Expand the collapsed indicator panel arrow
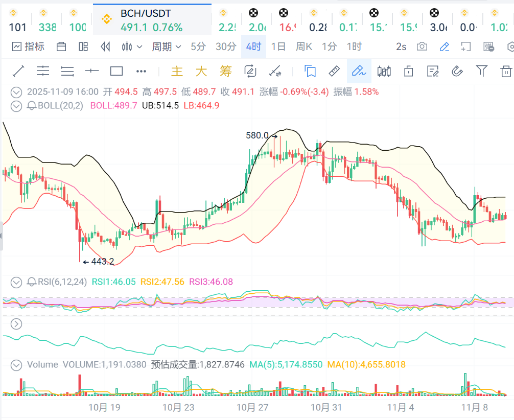514x420 pixels. point(16,323)
